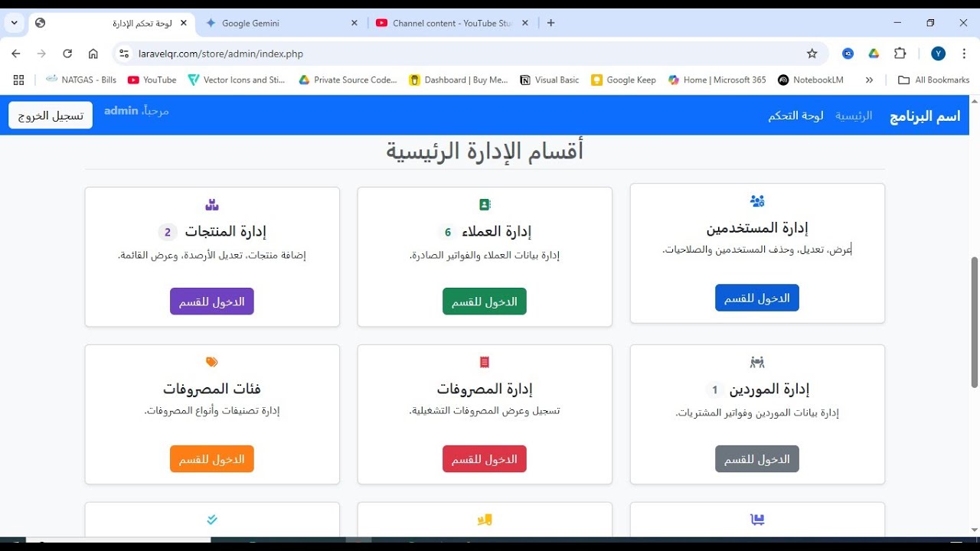Click the Google Drive extension icon

tap(874, 54)
